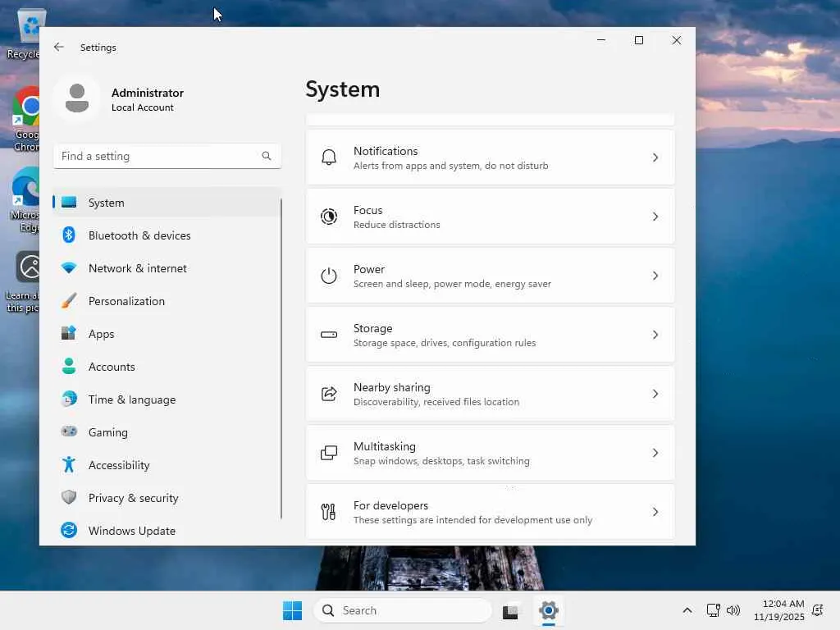The width and height of the screenshot is (840, 630).
Task: Open Windows Update category
Action: coord(167,531)
